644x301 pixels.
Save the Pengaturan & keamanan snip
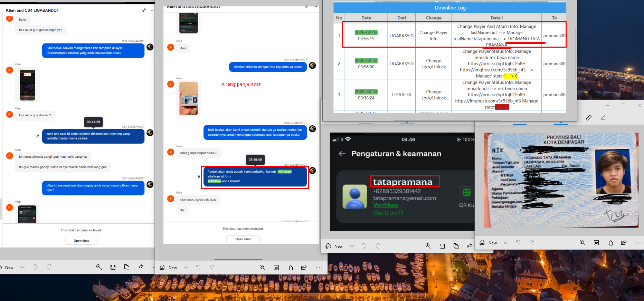[x=442, y=246]
